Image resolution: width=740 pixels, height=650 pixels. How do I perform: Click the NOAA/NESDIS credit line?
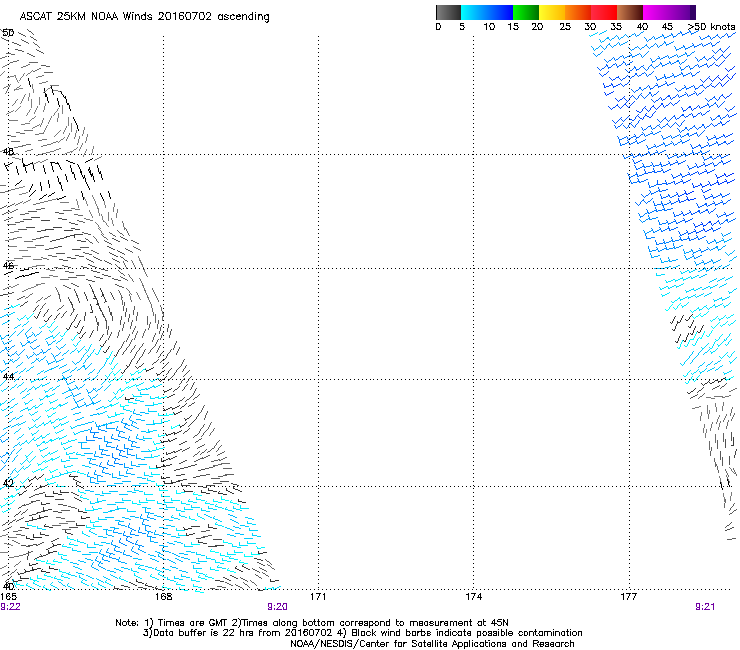[432, 644]
